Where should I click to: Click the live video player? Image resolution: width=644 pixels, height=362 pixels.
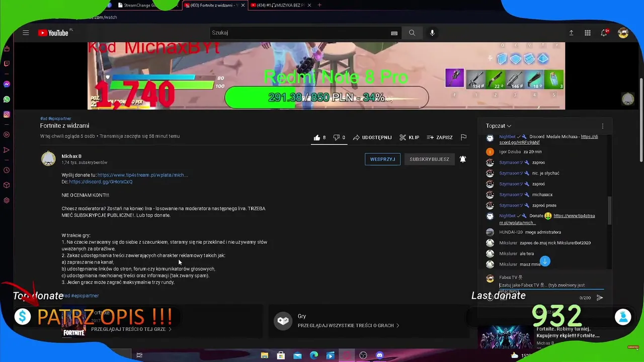coord(326,75)
